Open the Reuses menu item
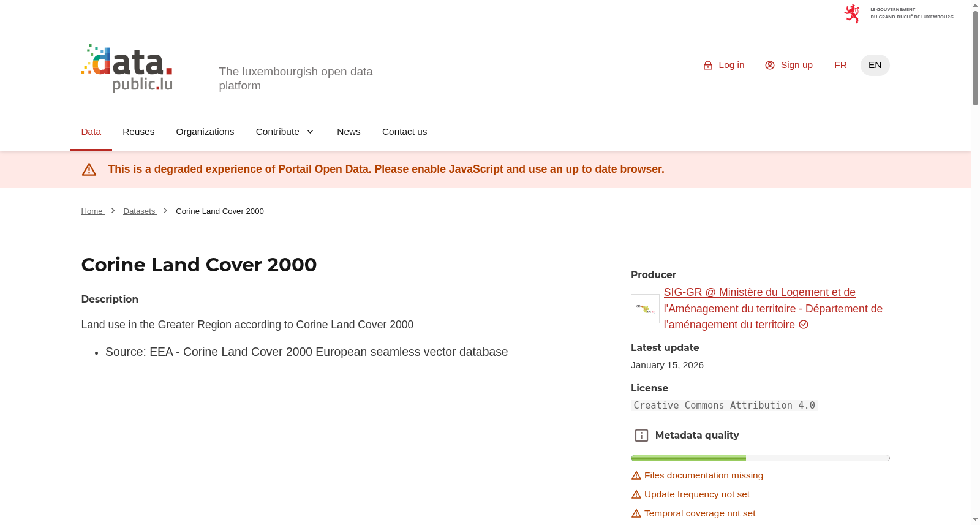The width and height of the screenshot is (980, 525). click(x=138, y=132)
